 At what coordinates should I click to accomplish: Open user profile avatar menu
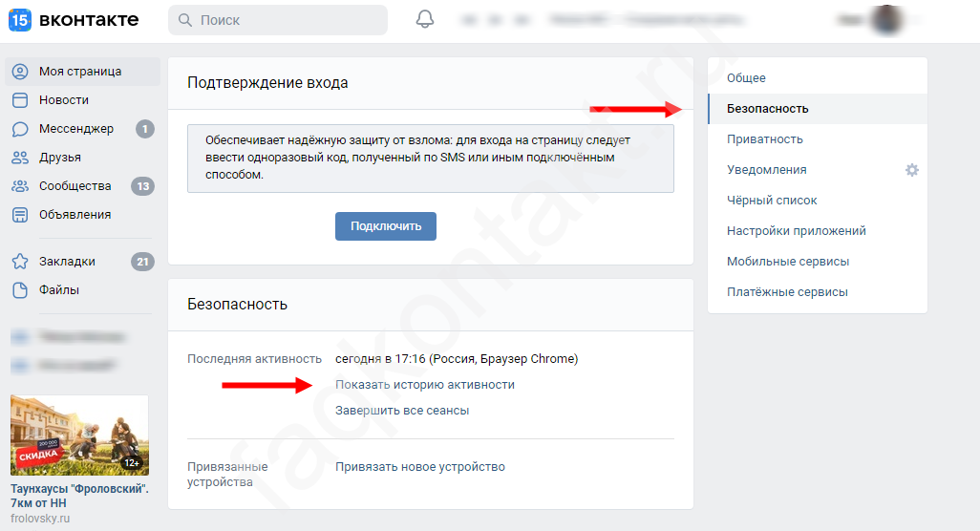click(x=887, y=20)
